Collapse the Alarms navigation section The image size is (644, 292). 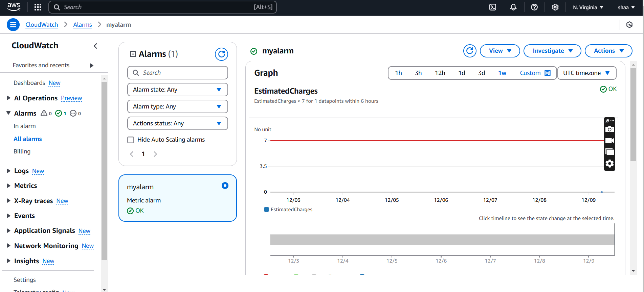(x=8, y=113)
